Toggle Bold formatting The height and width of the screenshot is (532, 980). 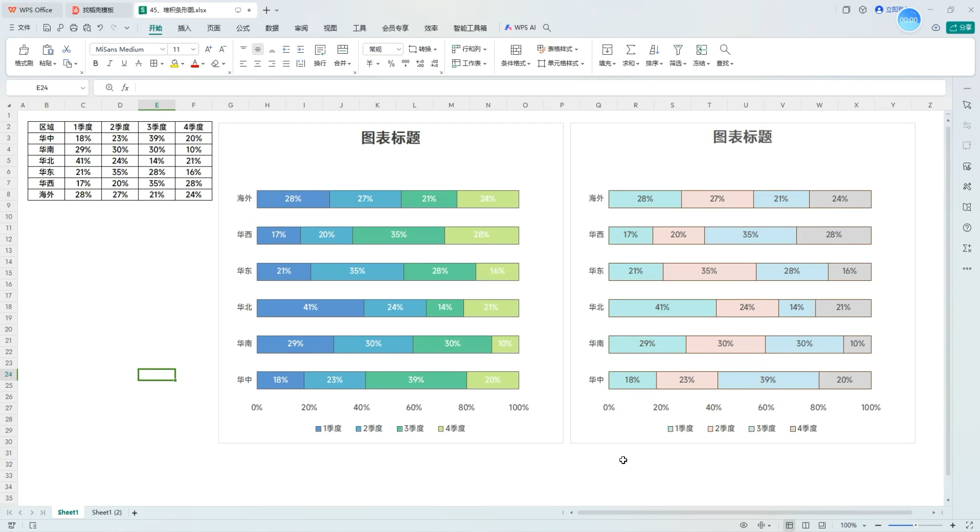point(96,64)
